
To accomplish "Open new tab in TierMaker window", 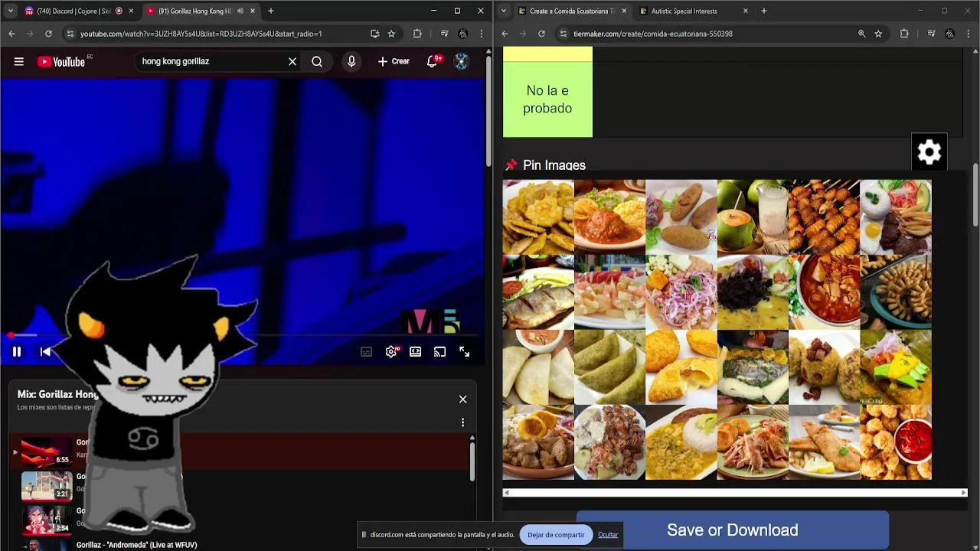I will tap(763, 11).
